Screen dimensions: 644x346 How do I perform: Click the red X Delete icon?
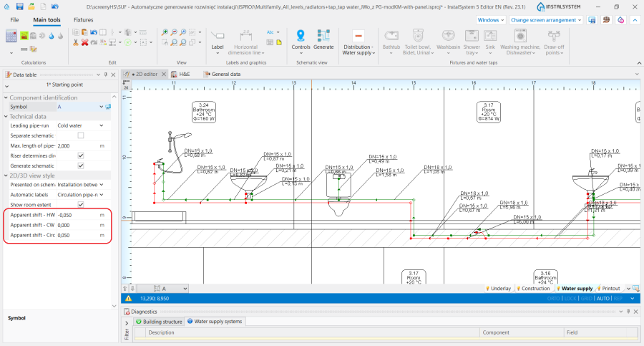coord(84,42)
